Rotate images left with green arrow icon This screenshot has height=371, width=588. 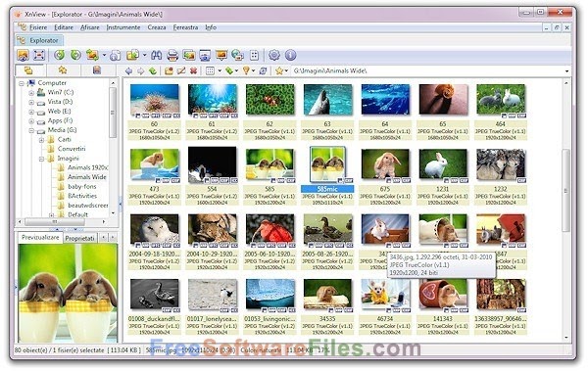click(59, 55)
